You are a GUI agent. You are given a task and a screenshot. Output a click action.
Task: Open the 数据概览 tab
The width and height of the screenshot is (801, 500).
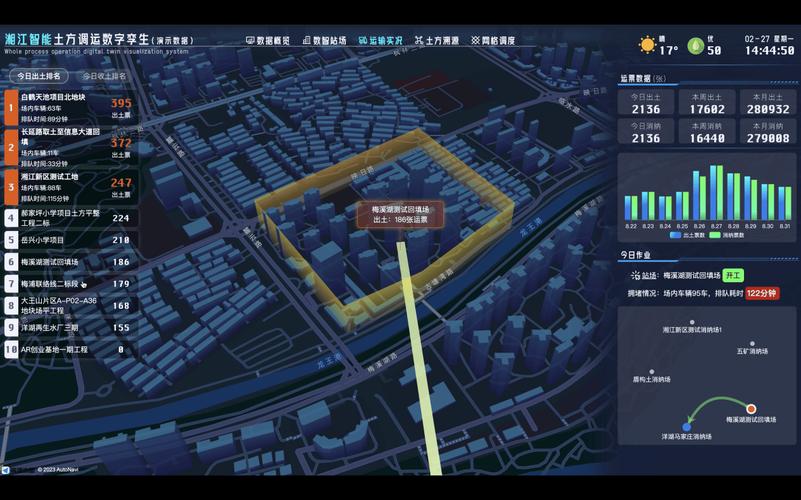[268, 40]
